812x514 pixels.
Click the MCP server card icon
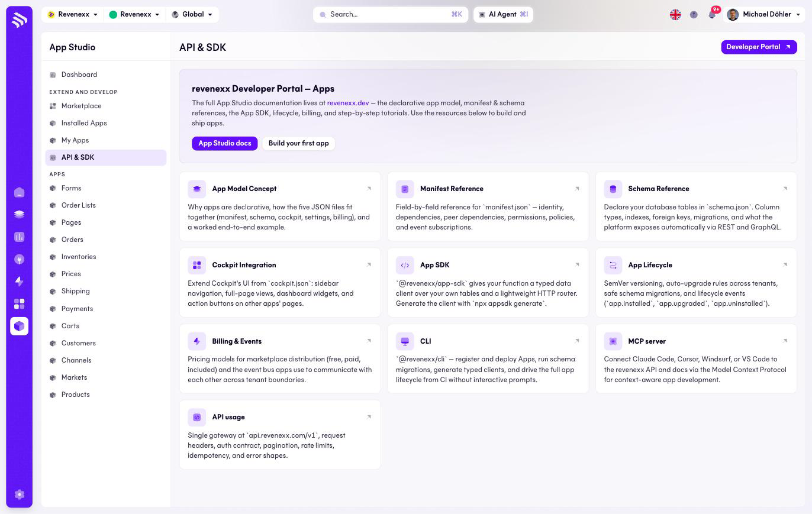pyautogui.click(x=613, y=341)
